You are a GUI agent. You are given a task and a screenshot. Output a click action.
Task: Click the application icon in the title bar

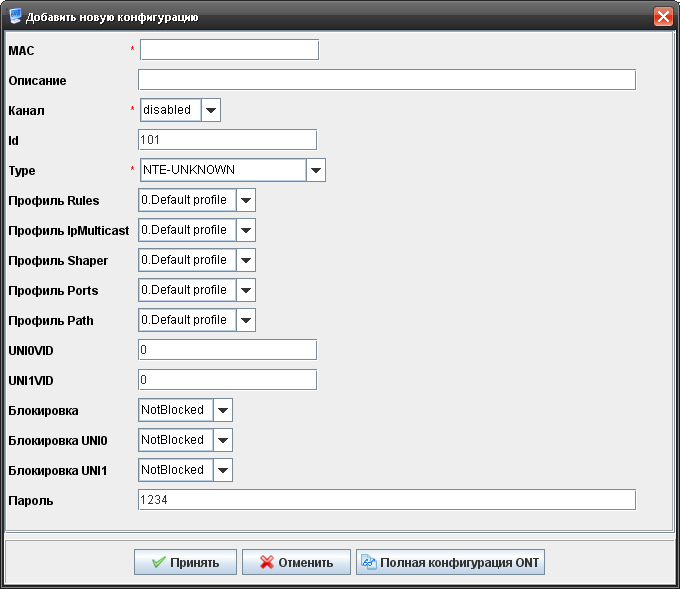pos(15,16)
